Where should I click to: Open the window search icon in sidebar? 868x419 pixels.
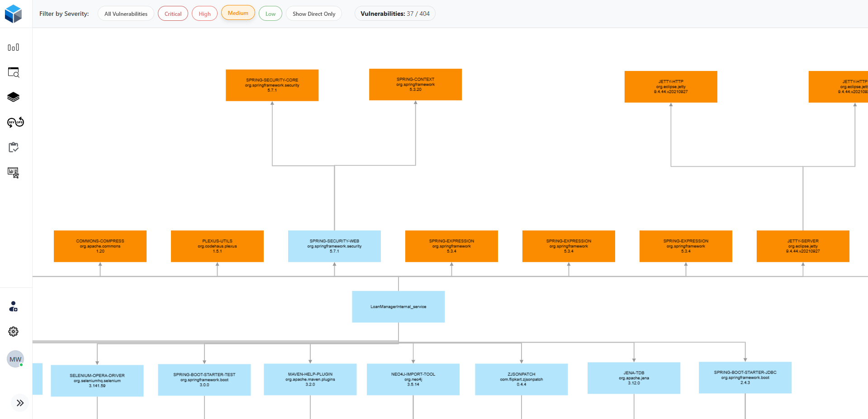pos(14,72)
